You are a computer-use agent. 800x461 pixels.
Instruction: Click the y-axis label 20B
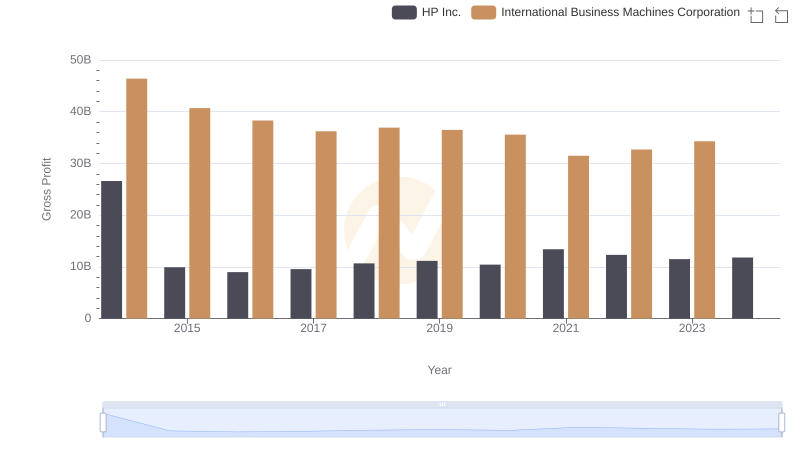click(81, 215)
